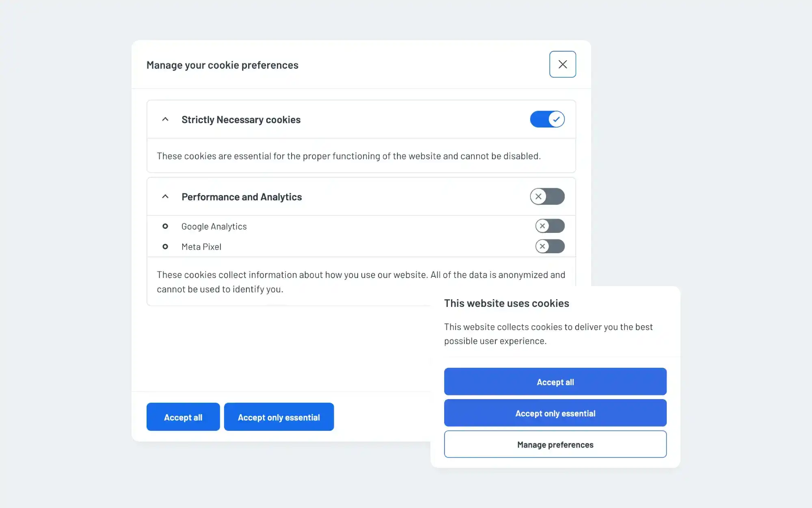Select the Meta Pixel row label
The width and height of the screenshot is (812, 508).
[201, 247]
